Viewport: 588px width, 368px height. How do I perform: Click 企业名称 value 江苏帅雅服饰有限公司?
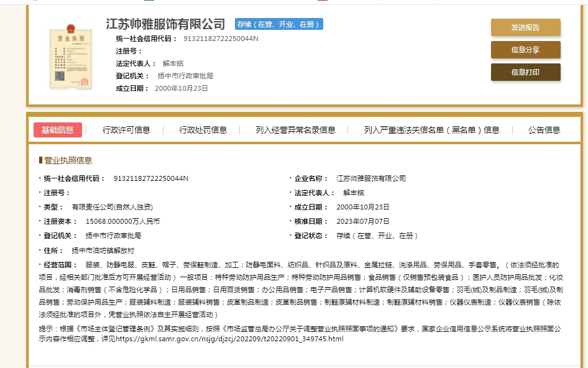371,178
